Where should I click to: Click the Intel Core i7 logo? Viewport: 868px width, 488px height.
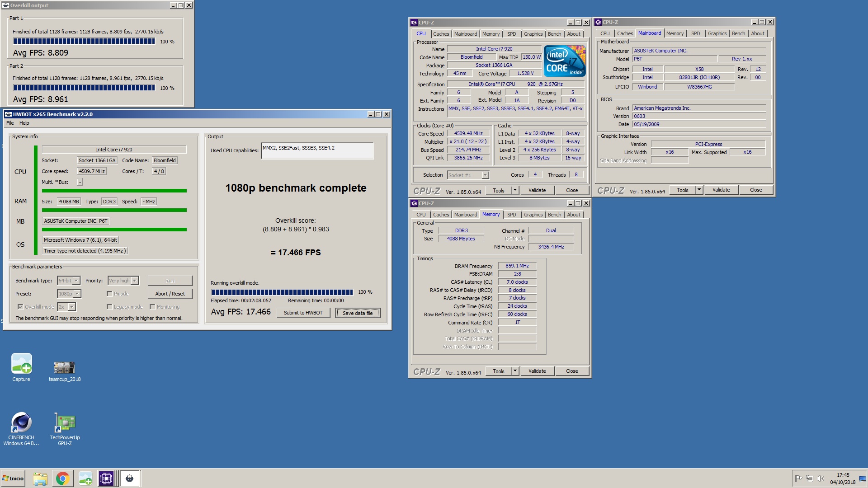pos(565,61)
